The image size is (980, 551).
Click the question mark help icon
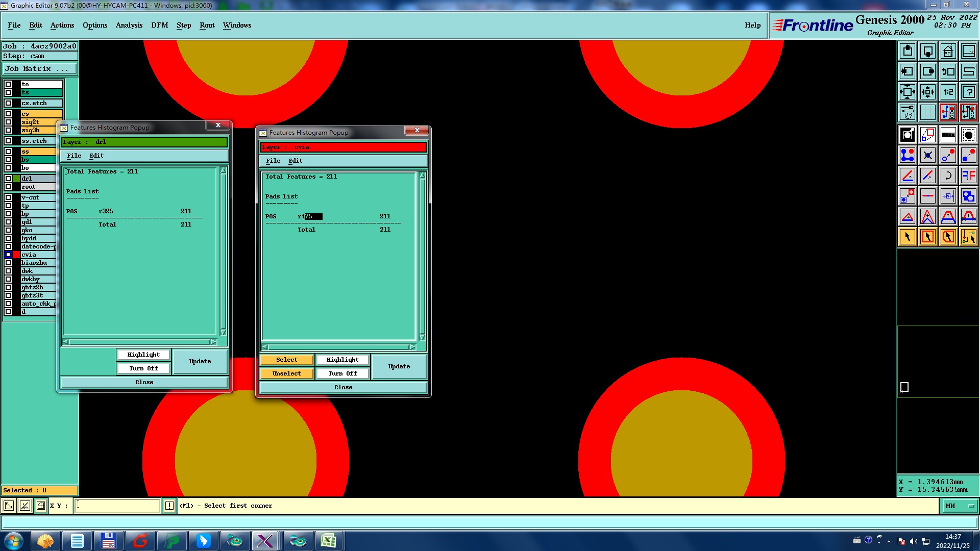(968, 92)
